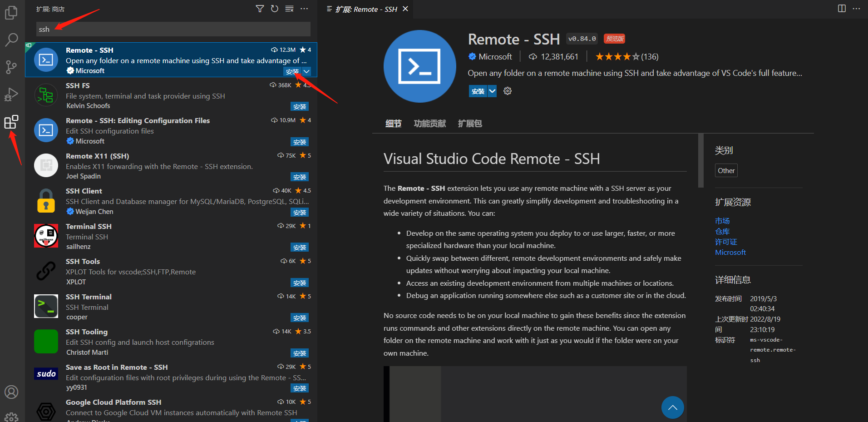
Task: Click the scroll-to-top round button
Action: [672, 407]
